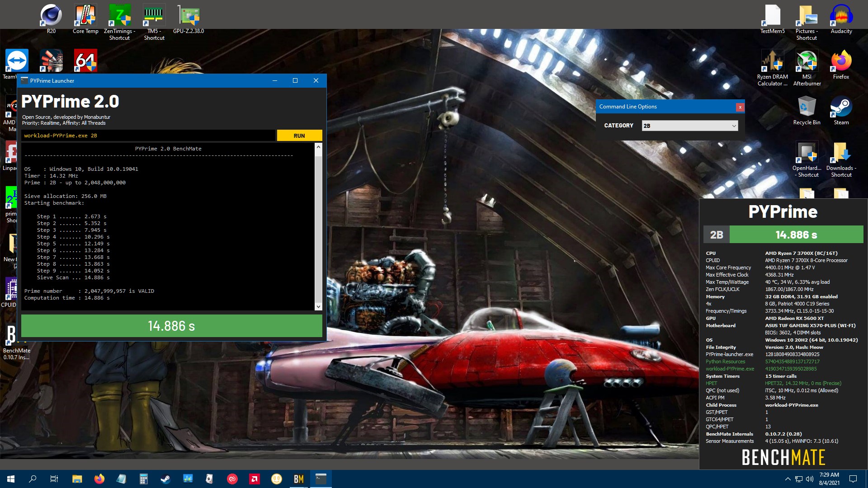
Task: Open the TestMem5 desktop file
Action: coord(773,19)
